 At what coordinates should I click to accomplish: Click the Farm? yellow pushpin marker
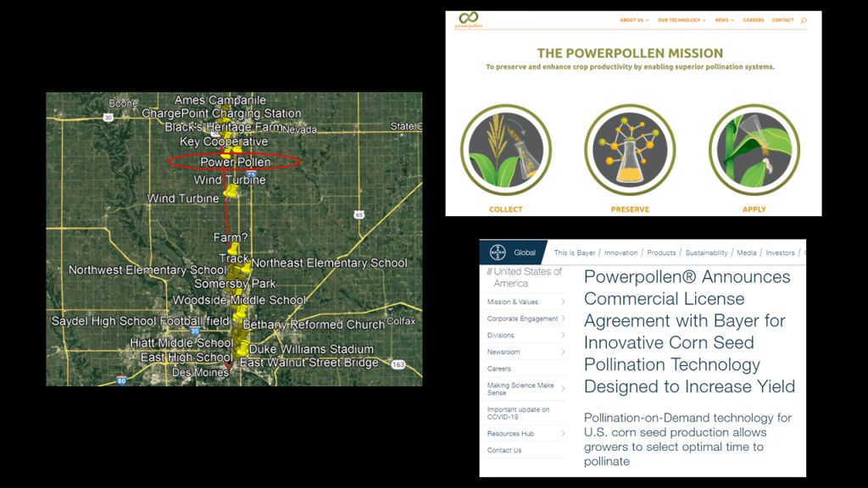click(233, 250)
